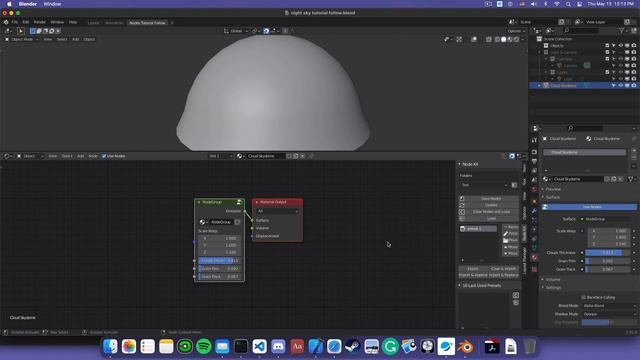
Task: Toggle render camera icon for Cloud Skydome
Action: coord(634,86)
